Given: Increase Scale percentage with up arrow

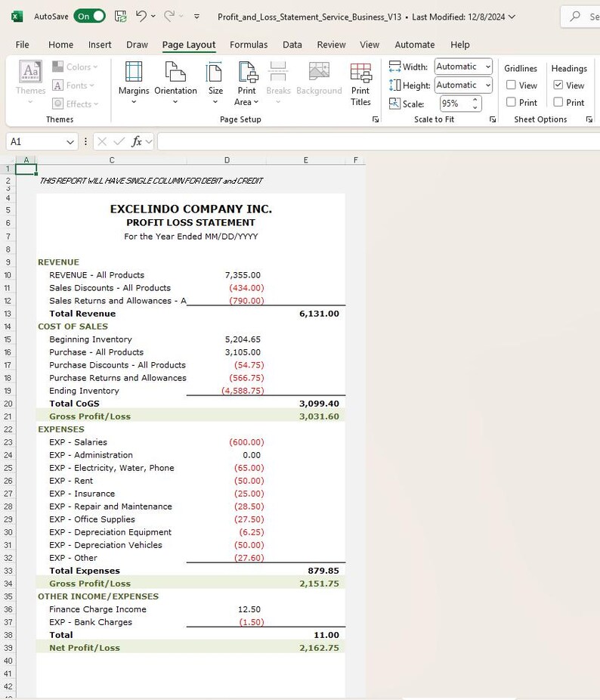Looking at the screenshot, I should tap(475, 100).
